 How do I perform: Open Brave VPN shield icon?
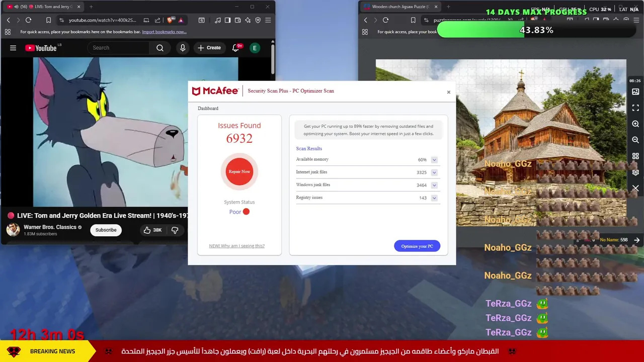(x=258, y=20)
